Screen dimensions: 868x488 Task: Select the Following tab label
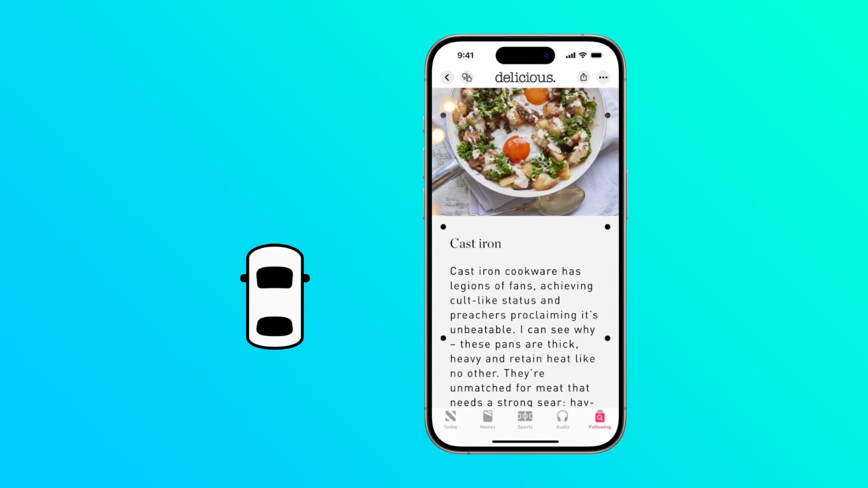pos(599,427)
